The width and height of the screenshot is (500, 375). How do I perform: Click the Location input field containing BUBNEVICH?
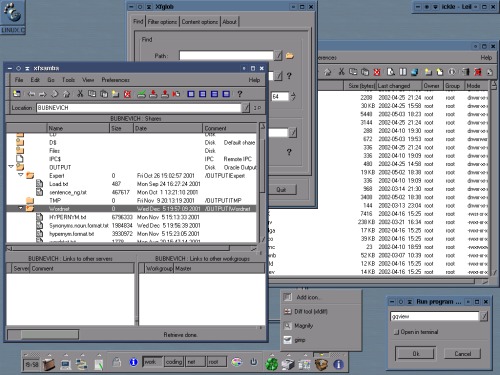[x=138, y=108]
